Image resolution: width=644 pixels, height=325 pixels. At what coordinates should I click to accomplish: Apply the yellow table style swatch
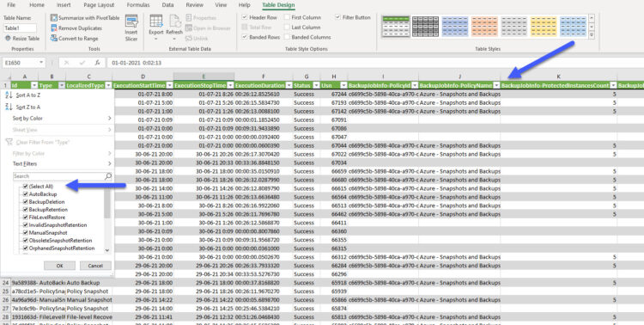(544, 27)
